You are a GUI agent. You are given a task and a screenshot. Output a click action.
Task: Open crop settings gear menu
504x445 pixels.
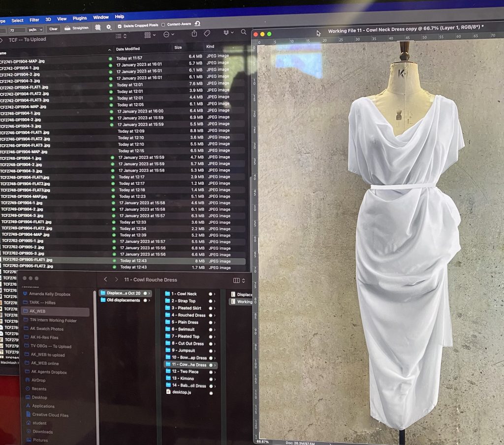click(109, 27)
